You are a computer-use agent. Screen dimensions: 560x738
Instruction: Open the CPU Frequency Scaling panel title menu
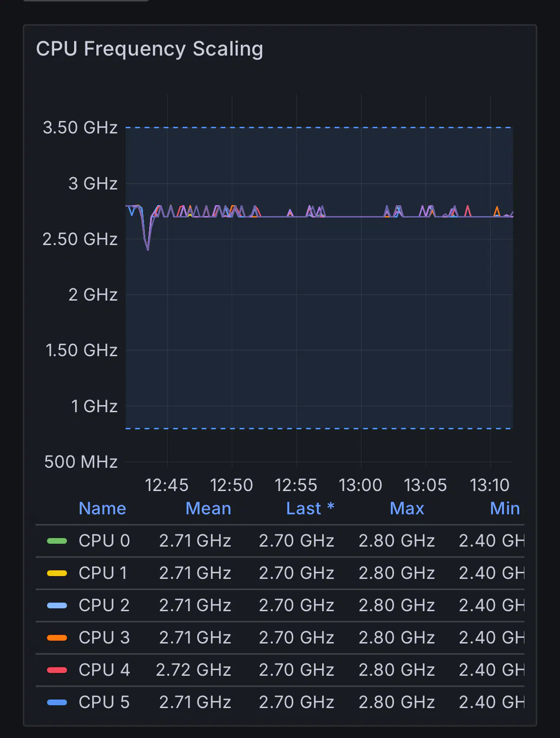coord(149,49)
